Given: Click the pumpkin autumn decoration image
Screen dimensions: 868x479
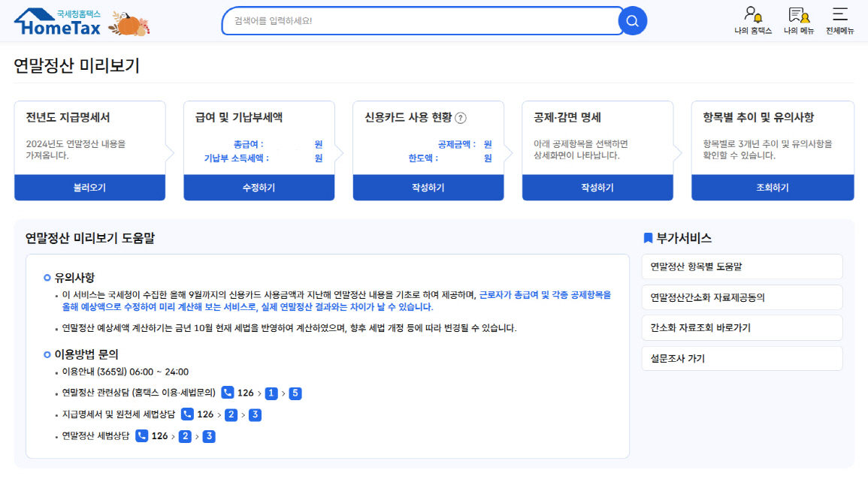Looking at the screenshot, I should [129, 23].
